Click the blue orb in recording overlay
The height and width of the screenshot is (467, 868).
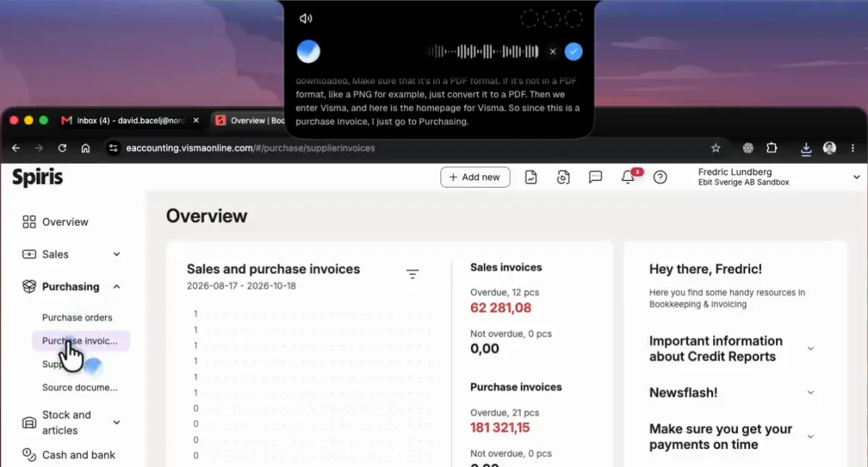pos(309,51)
